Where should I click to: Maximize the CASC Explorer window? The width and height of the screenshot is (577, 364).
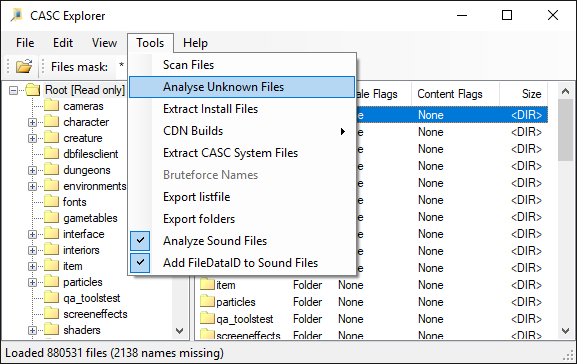pos(507,15)
